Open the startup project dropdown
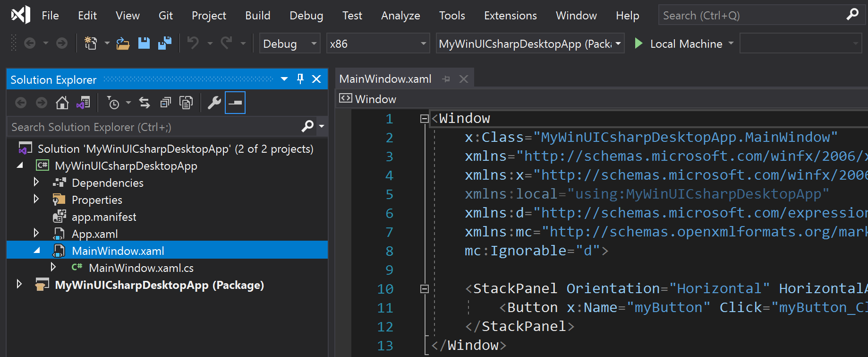 click(530, 44)
